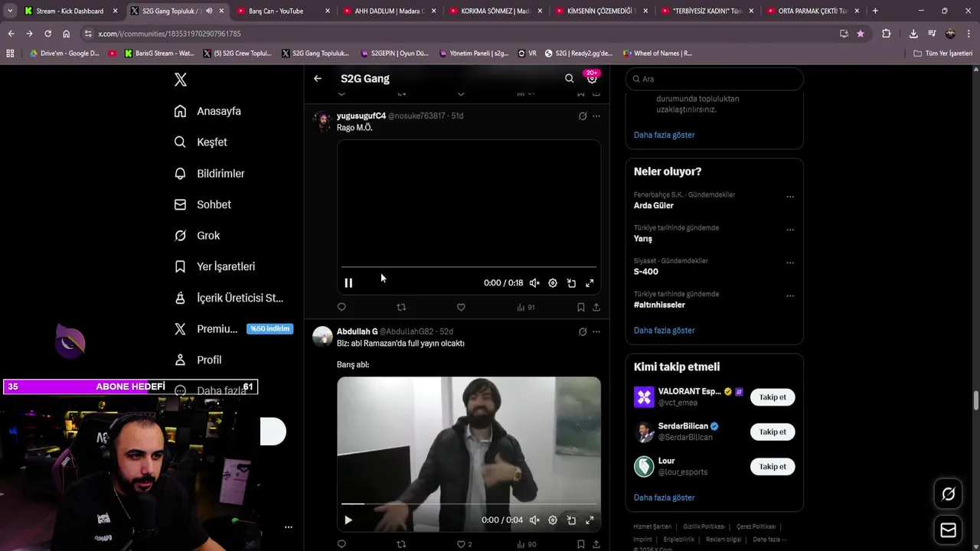Open Bildirimler in sidebar

209,174
